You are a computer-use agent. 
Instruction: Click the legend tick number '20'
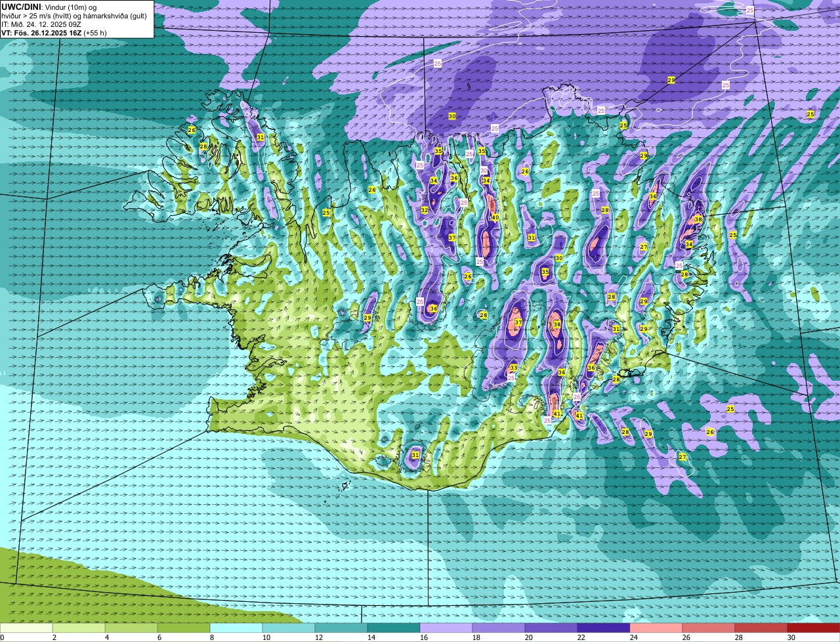coord(529,637)
